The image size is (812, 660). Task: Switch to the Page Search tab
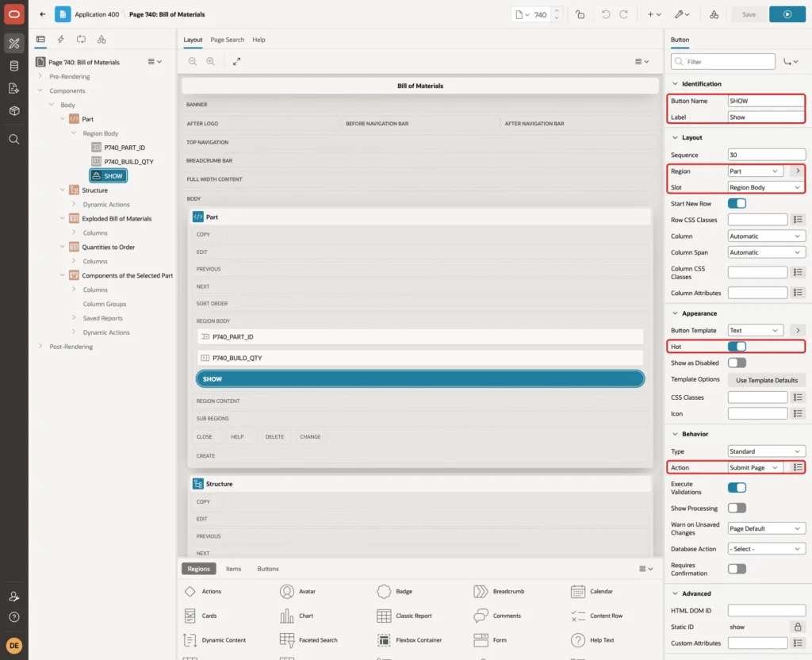tap(227, 40)
